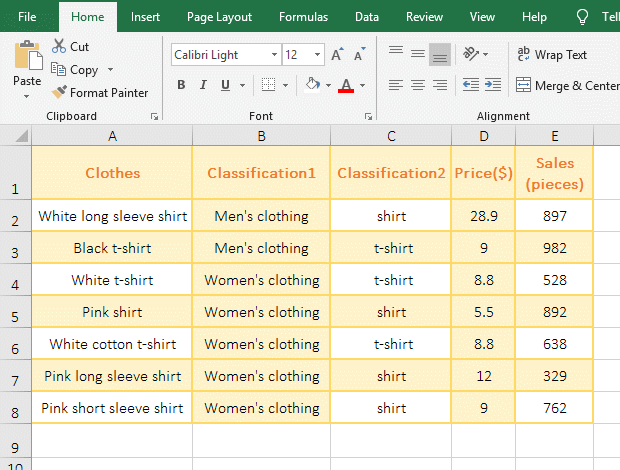Click the Middle Align icon
The width and height of the screenshot is (620, 470).
[x=418, y=54]
